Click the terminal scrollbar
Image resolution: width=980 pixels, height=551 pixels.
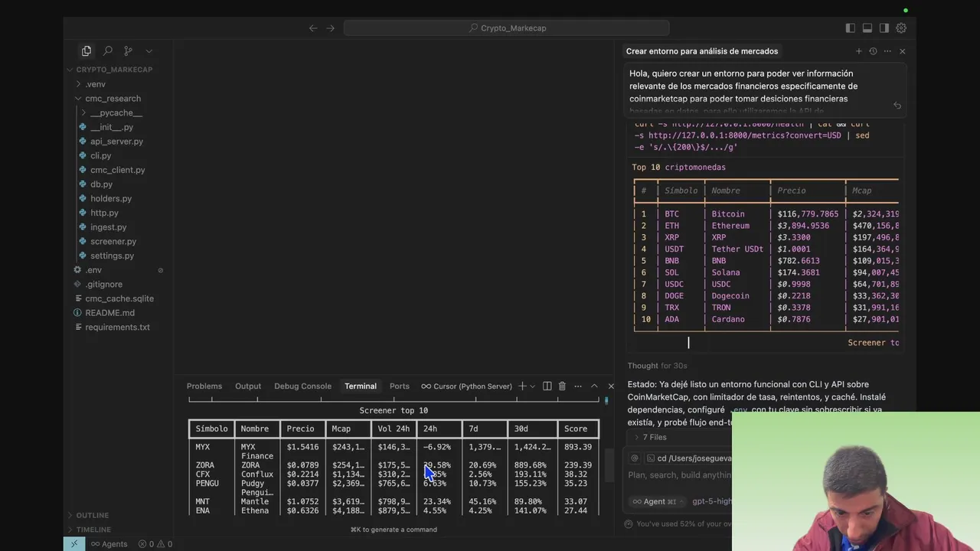pyautogui.click(x=608, y=465)
